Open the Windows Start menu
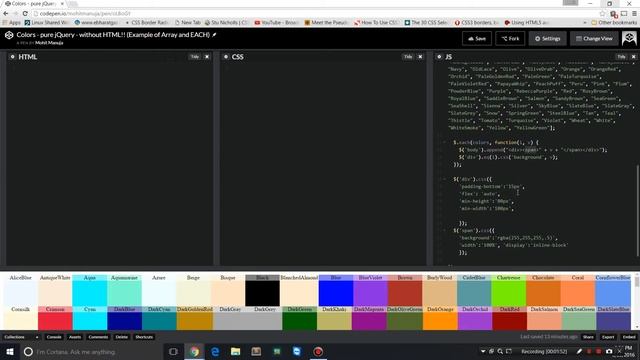This screenshot has width=640, height=360. [10, 351]
